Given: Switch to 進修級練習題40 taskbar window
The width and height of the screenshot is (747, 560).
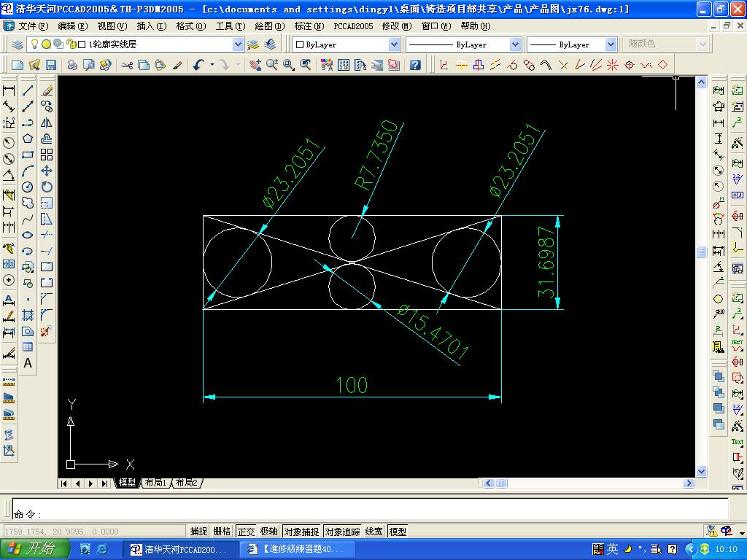Looking at the screenshot, I should 296,549.
